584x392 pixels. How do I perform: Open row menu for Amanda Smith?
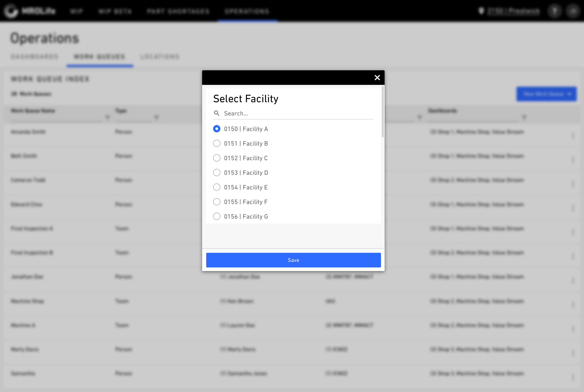tap(573, 135)
